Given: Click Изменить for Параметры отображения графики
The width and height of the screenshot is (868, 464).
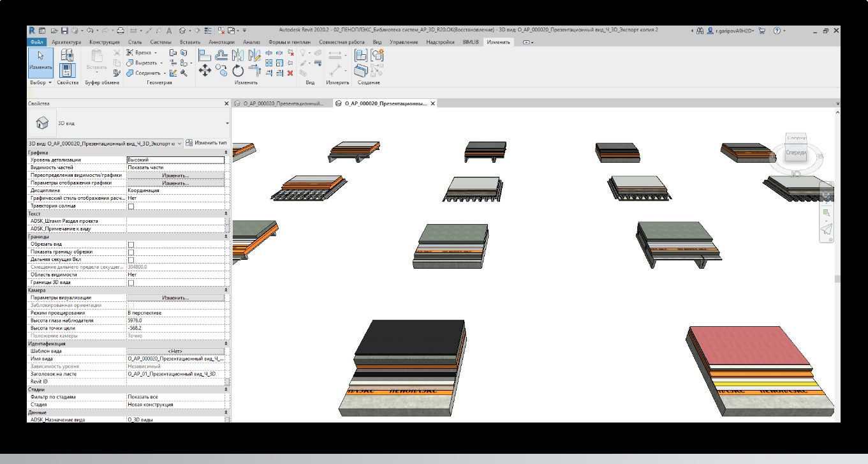Looking at the screenshot, I should (x=175, y=183).
